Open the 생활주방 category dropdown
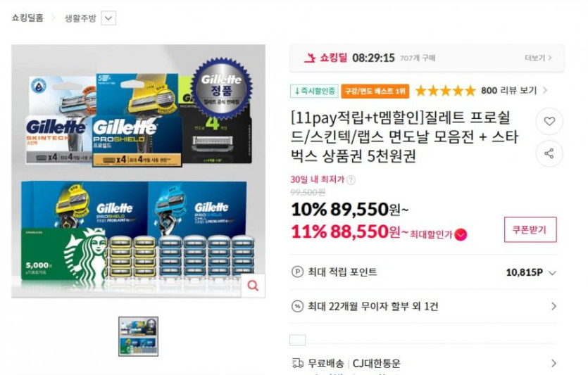 108,18
